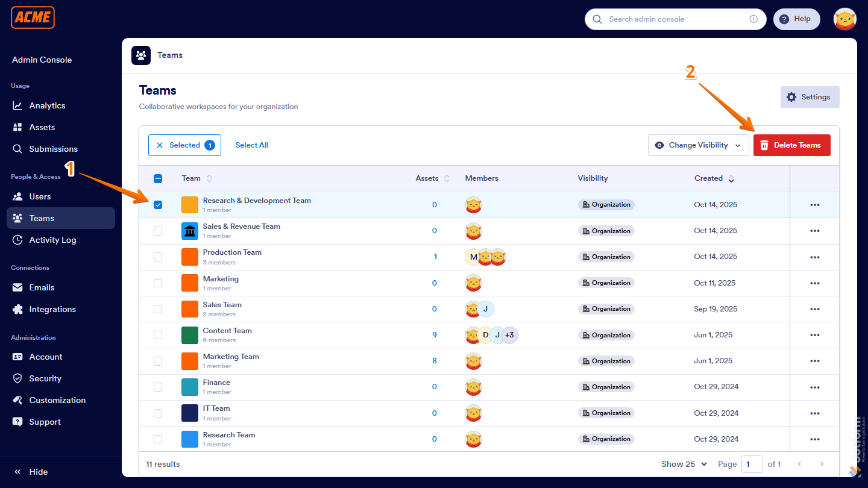Check the Content Team checkbox

[158, 335]
